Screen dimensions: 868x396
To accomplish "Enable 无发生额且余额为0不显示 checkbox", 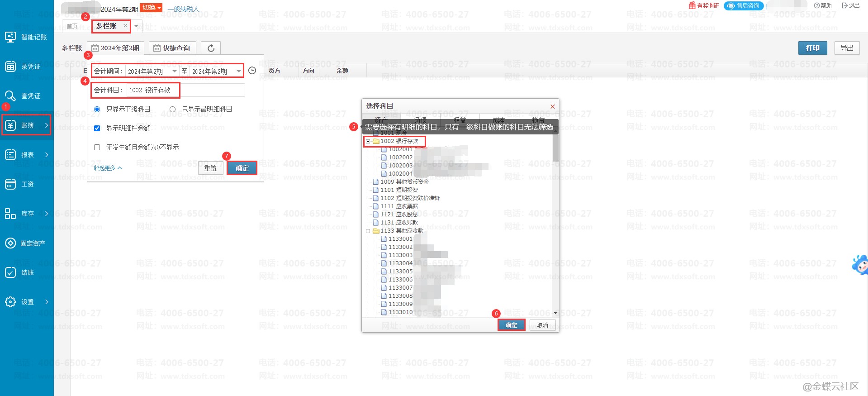I will tap(97, 147).
